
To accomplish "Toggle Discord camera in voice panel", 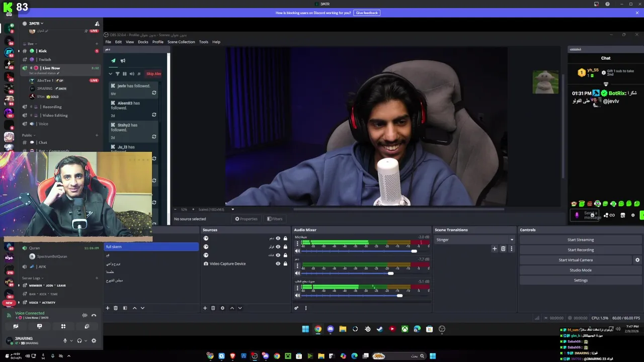I will click(x=16, y=326).
